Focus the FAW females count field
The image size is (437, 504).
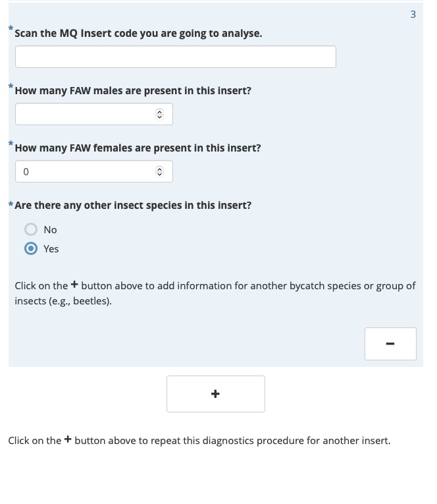click(86, 171)
